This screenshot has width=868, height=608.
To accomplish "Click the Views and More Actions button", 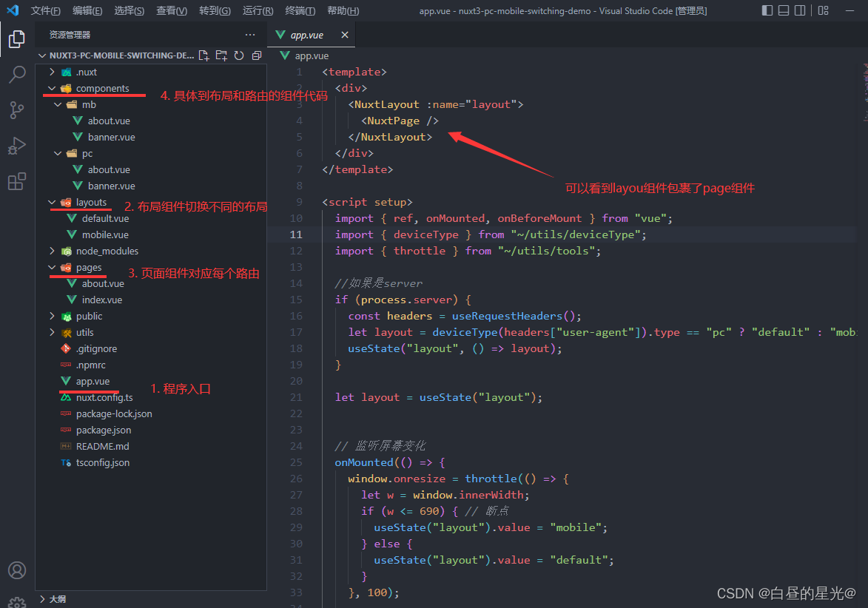I will [x=249, y=34].
